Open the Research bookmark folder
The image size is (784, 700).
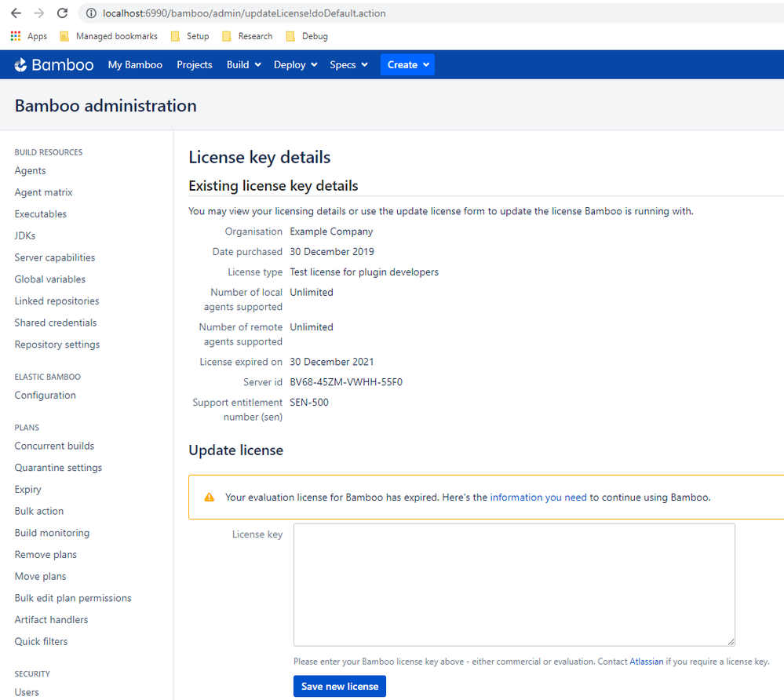(247, 36)
